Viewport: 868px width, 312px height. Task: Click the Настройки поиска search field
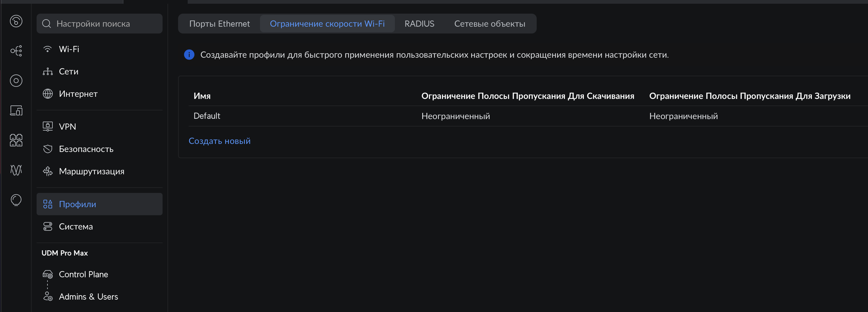[99, 24]
